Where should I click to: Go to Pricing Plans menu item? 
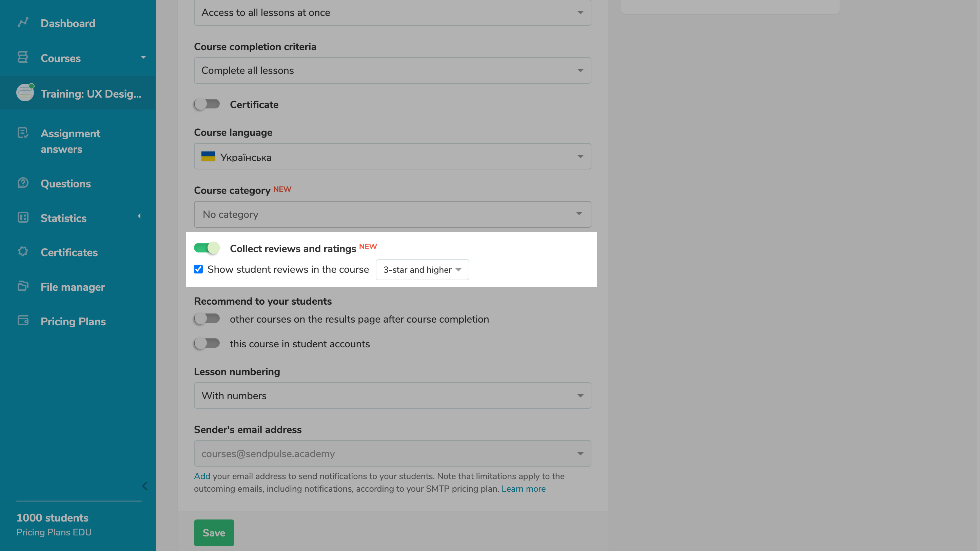pyautogui.click(x=73, y=322)
